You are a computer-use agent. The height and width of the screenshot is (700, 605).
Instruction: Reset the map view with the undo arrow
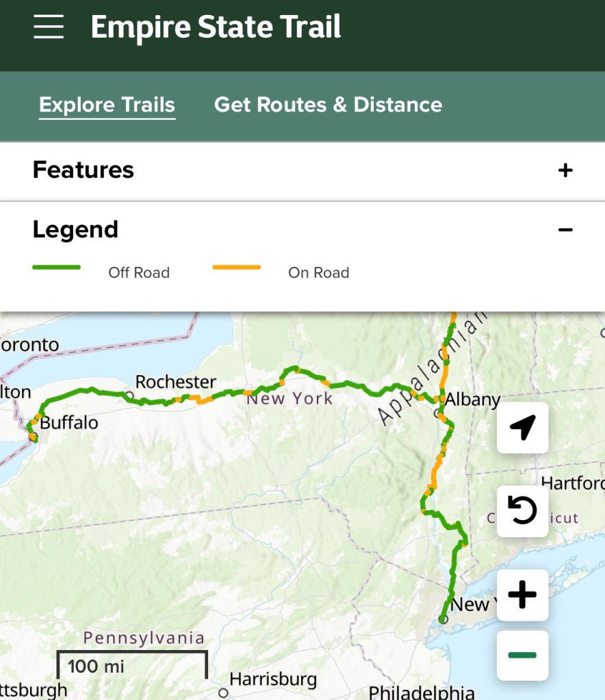pos(522,510)
